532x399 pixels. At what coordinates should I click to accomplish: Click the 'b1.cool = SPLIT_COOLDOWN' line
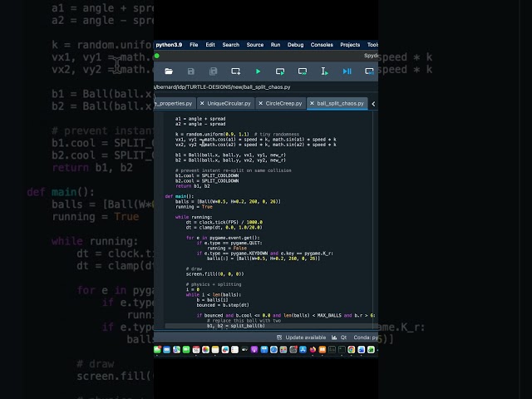[x=207, y=175]
